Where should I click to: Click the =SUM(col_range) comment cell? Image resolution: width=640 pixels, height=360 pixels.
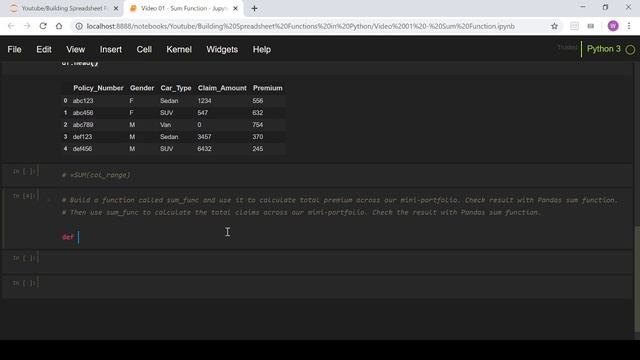coord(96,175)
